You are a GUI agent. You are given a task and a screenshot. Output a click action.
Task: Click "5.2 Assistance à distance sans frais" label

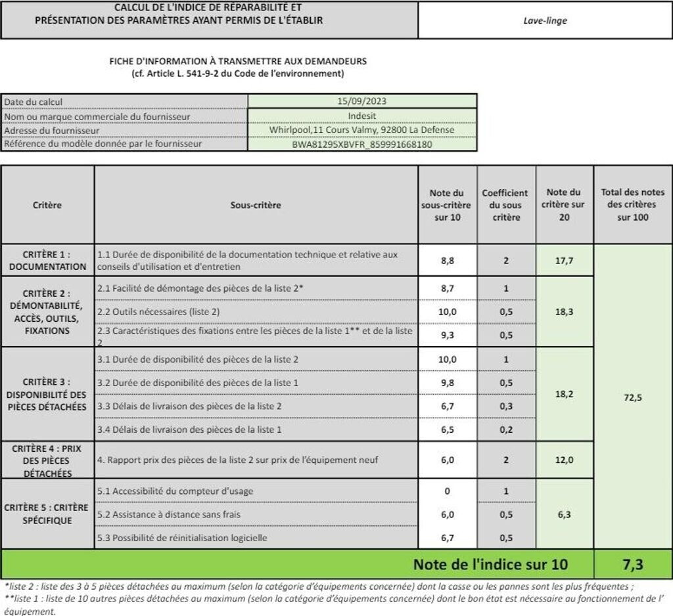(169, 514)
